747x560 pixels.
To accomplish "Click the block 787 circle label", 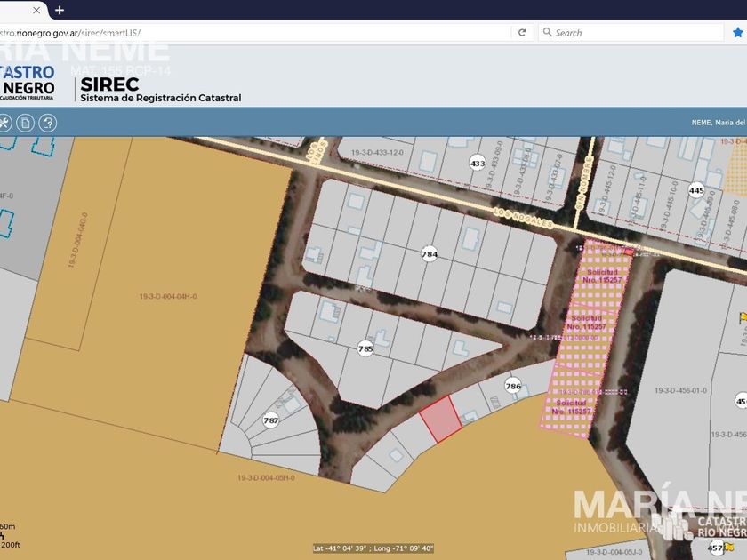I will click(272, 420).
